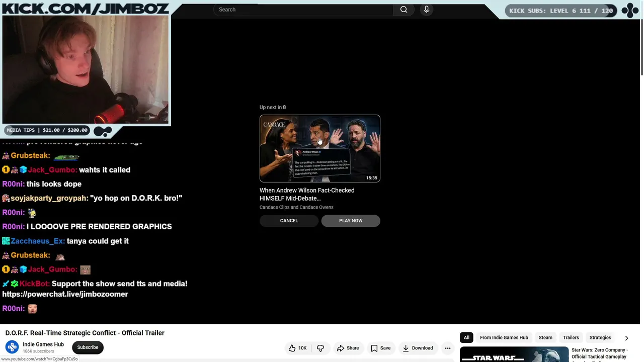Subscribe to Indie Games Hub

coord(88,347)
